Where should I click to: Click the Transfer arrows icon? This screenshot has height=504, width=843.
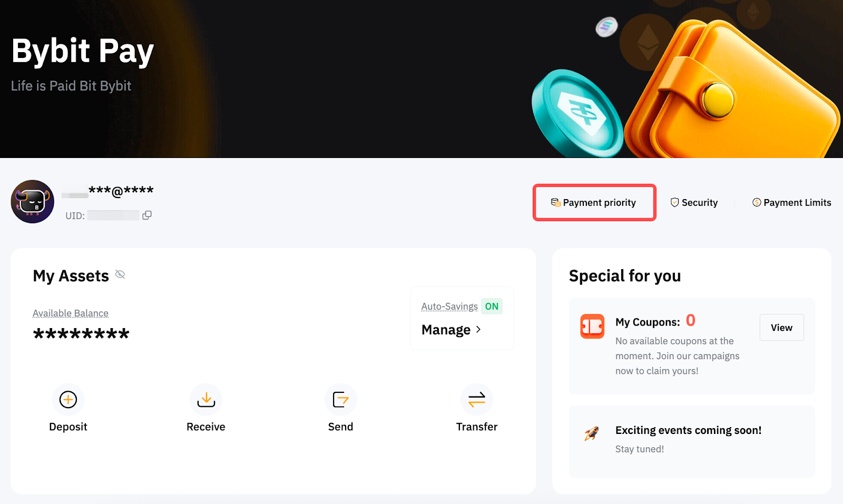477,400
